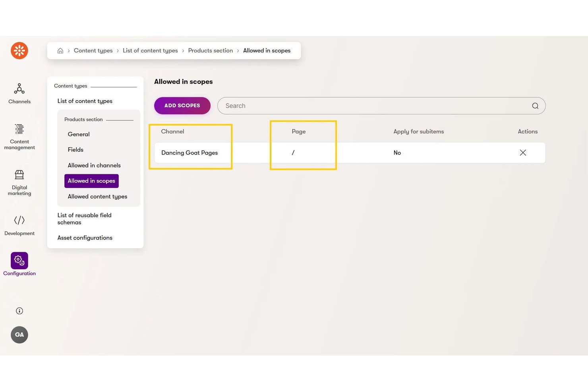The width and height of the screenshot is (588, 392).
Task: Open the Content management icon
Action: click(x=19, y=129)
